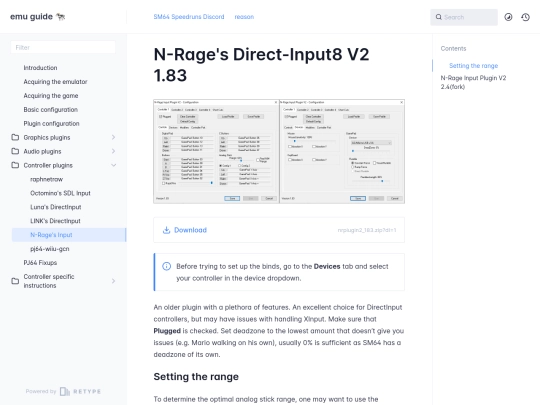Screen dimensions: 540x405
Task: Open Graphics plugins section label
Action: click(47, 137)
